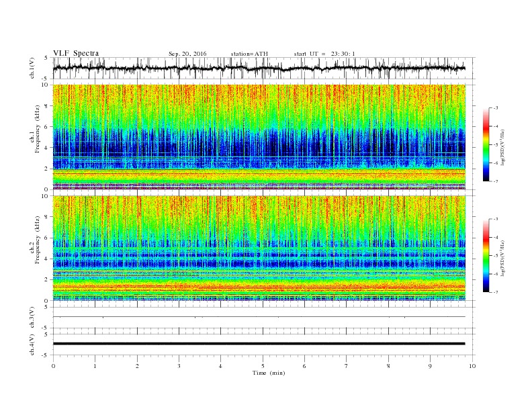Click the "Time (min)" x-axis label

(x=269, y=373)
